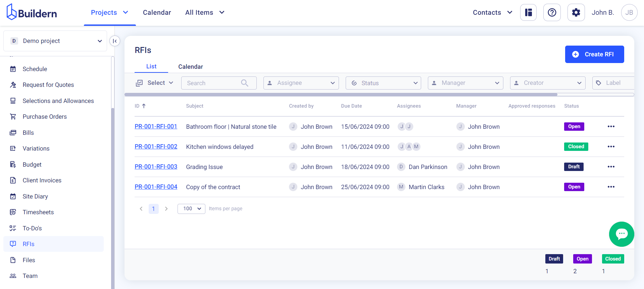
Task: Filter by the Draft status badge in footer
Action: tap(554, 259)
